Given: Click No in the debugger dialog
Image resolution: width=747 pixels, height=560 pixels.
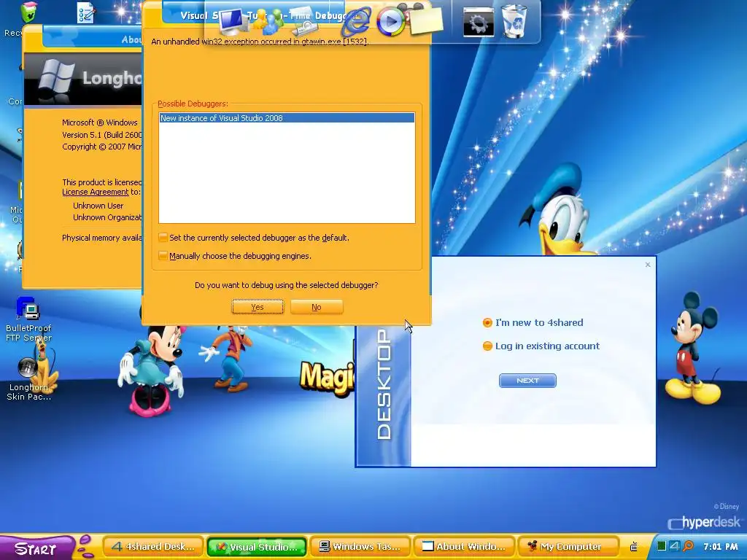Looking at the screenshot, I should pyautogui.click(x=317, y=307).
